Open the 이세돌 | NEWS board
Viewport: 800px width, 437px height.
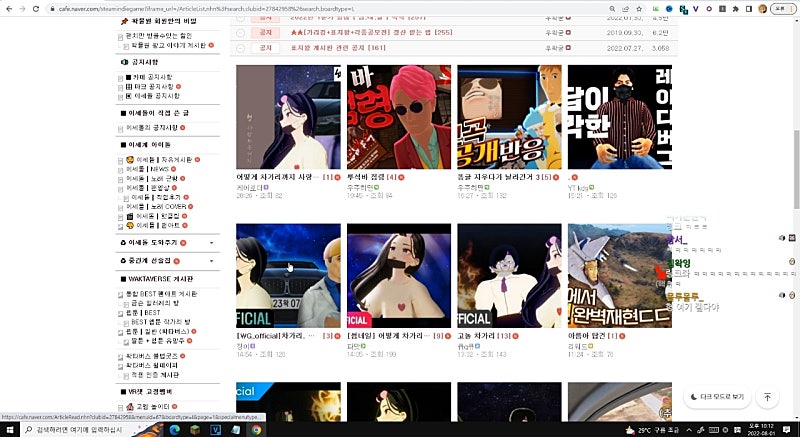click(147, 169)
